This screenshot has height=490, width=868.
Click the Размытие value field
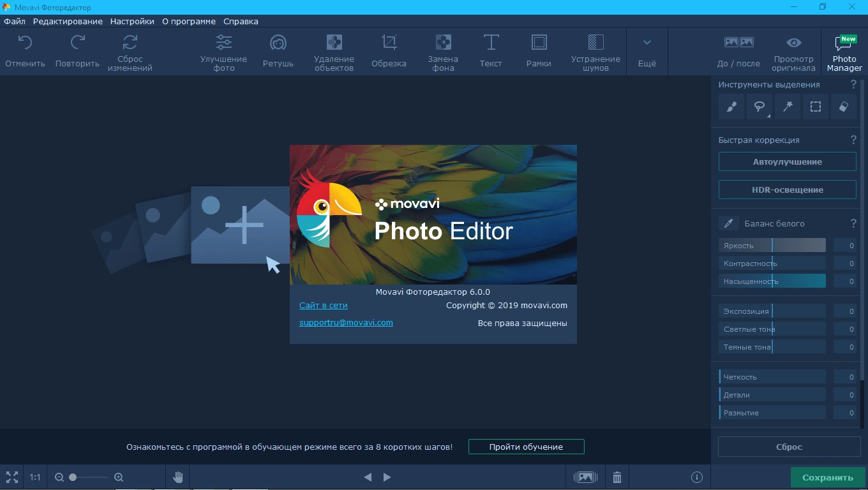click(x=845, y=413)
